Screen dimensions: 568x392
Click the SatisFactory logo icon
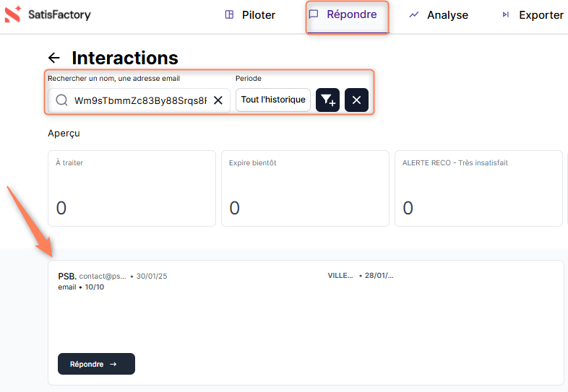click(13, 14)
